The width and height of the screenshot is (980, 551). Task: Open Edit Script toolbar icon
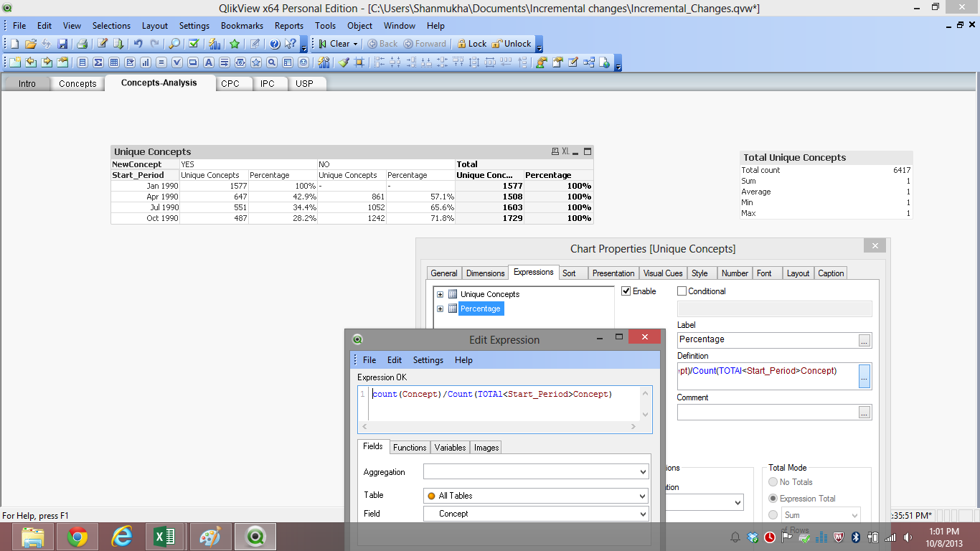pos(103,44)
